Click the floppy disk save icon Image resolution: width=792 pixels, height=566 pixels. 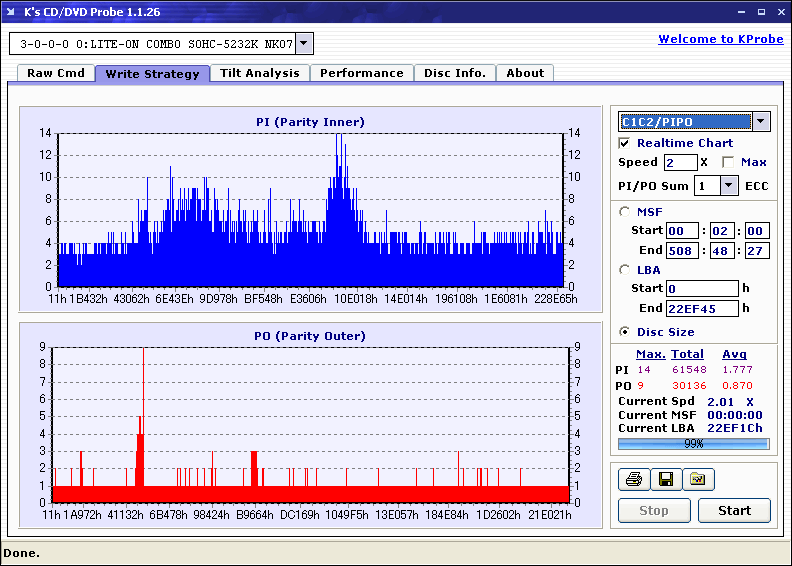point(665,480)
